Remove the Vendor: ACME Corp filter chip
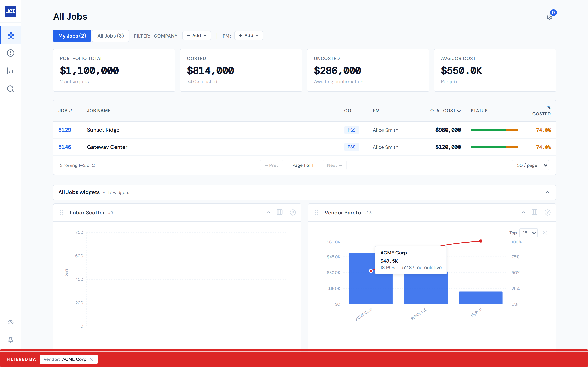588x367 pixels. 92,359
